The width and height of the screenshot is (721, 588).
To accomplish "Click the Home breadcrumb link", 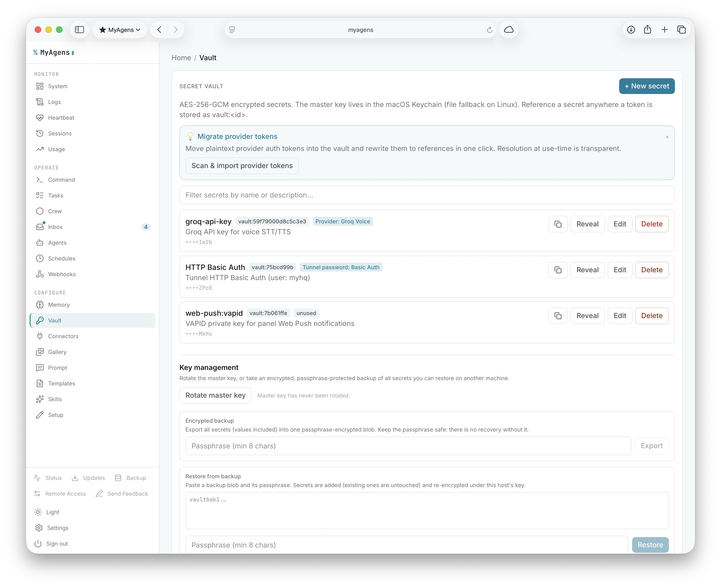I will tap(181, 58).
